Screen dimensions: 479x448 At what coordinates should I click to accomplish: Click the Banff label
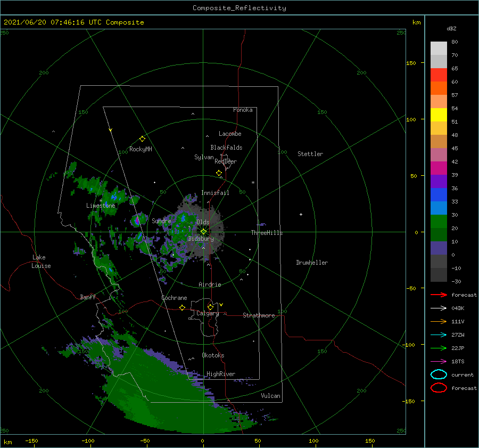(88, 297)
